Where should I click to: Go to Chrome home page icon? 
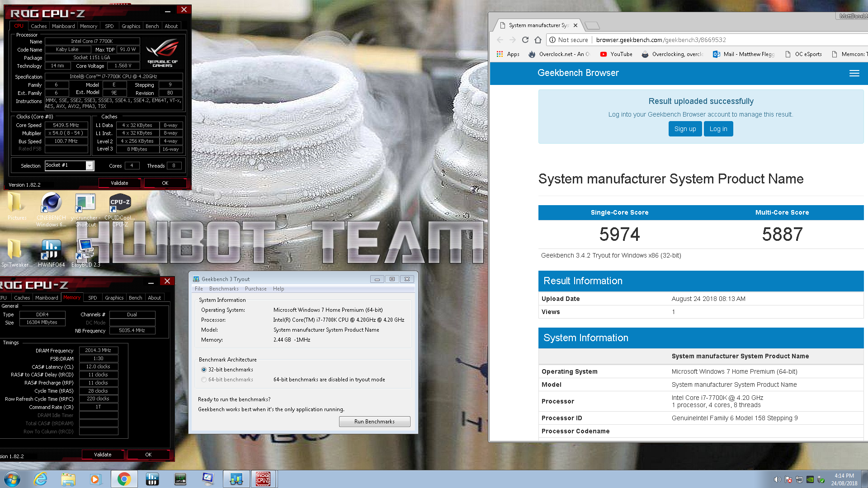[x=538, y=40]
